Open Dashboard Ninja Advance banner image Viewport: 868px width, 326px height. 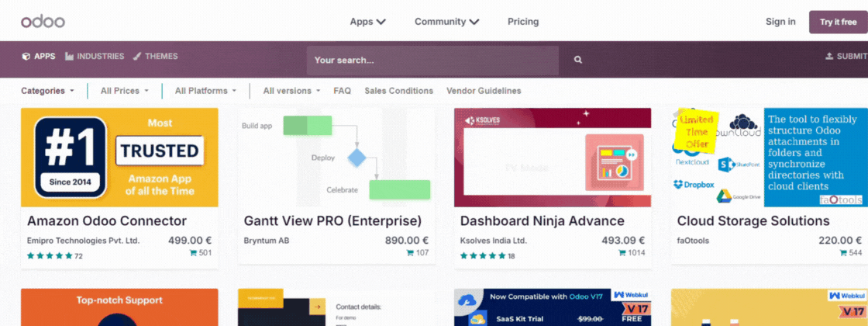[x=553, y=158]
